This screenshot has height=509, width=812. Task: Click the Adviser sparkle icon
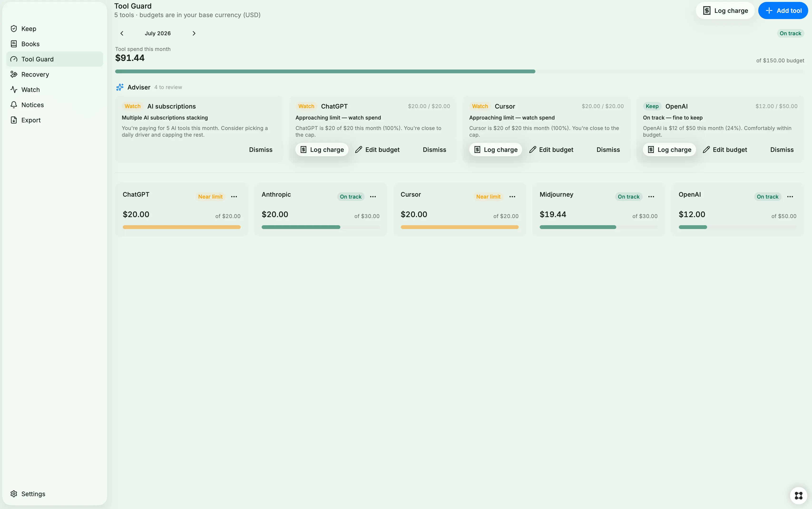(x=120, y=87)
